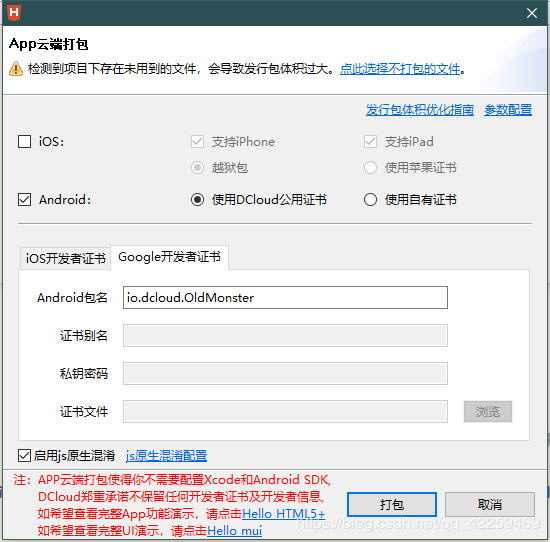Click the 打包 button
Viewport: 550px width, 542px height.
click(x=392, y=504)
